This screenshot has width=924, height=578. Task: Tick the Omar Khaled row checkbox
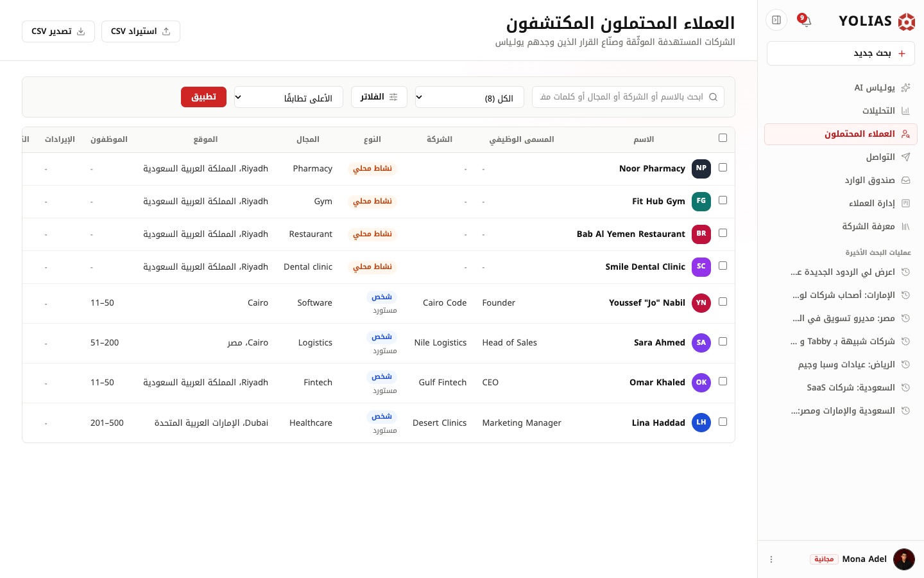tap(723, 381)
